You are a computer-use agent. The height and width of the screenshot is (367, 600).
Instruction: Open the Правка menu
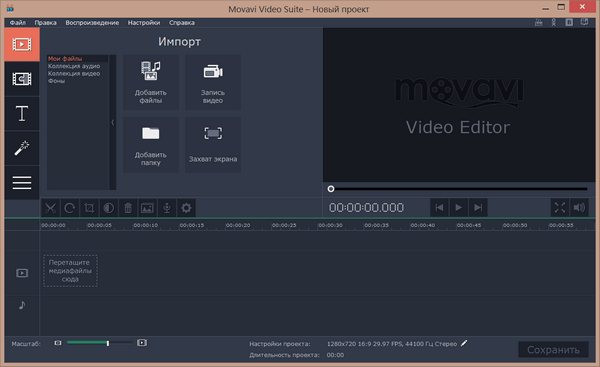[x=46, y=23]
